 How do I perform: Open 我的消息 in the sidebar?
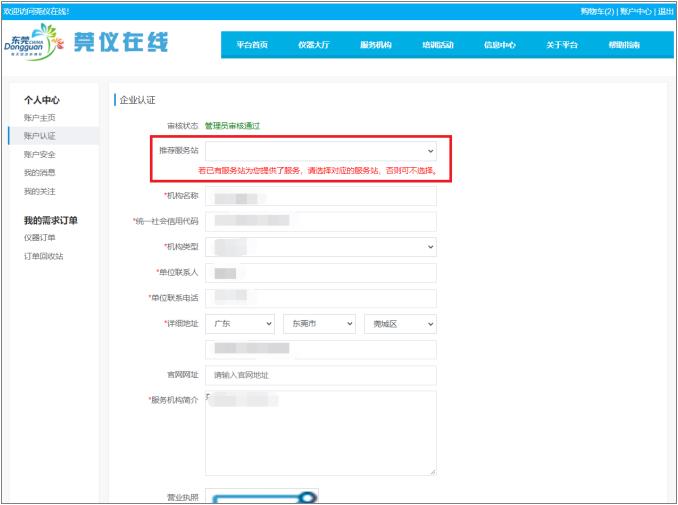pyautogui.click(x=40, y=173)
